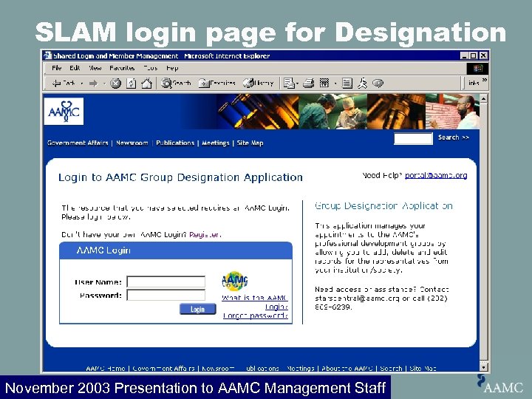Open Government Affairs in top navigation

pyautogui.click(x=78, y=143)
